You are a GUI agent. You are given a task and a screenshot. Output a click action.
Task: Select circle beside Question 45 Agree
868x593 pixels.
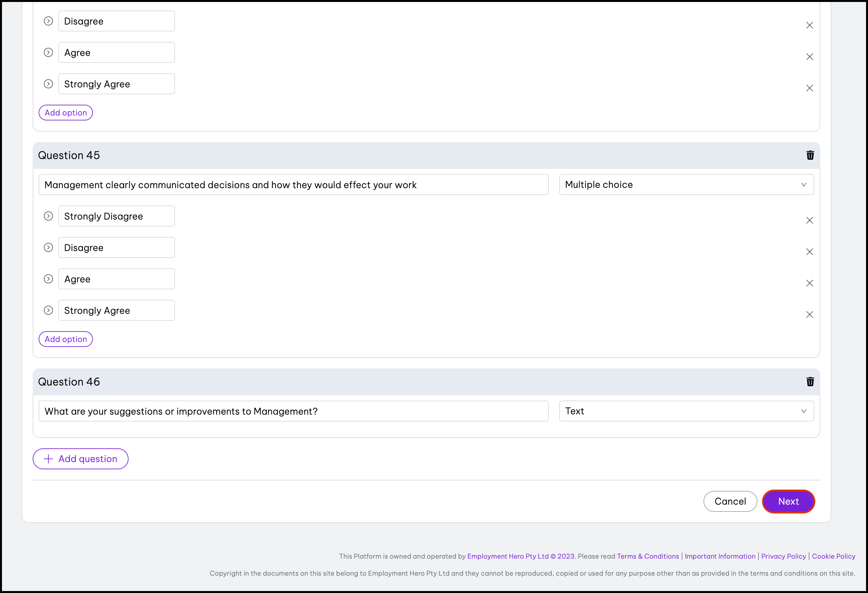tap(48, 279)
